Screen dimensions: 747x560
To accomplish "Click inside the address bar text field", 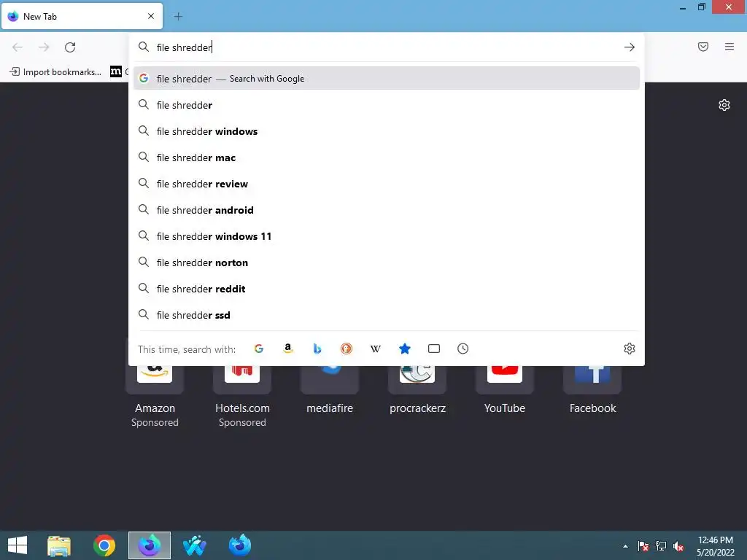I will (x=386, y=47).
